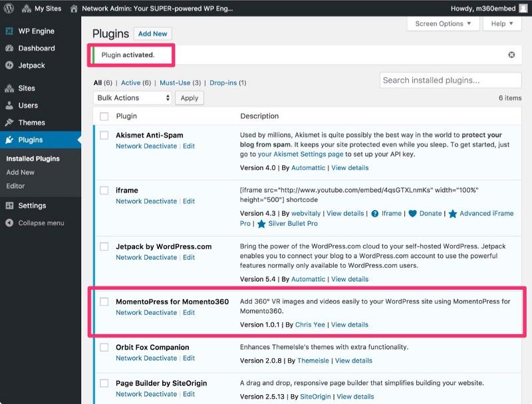Expand the Screen Options panel
This screenshot has height=404, width=532.
(x=443, y=24)
